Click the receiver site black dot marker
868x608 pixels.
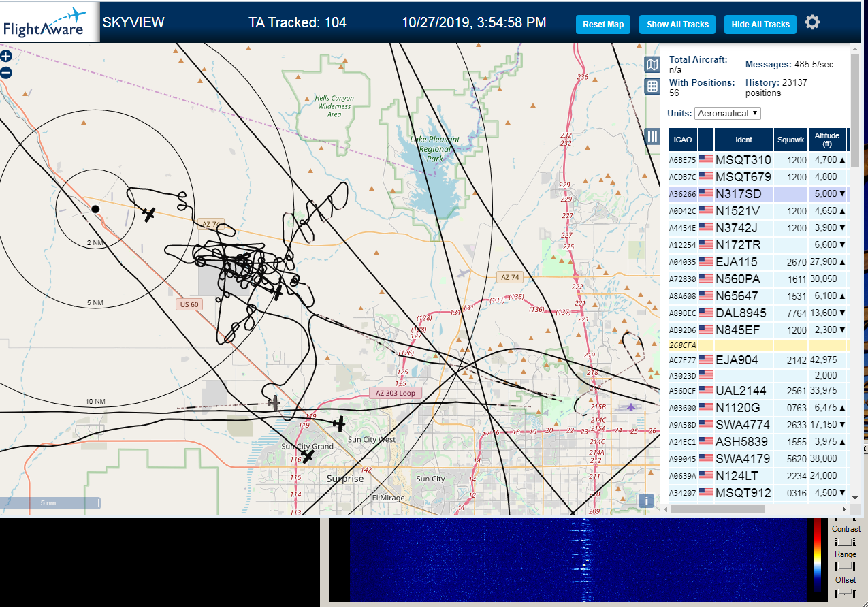95,208
